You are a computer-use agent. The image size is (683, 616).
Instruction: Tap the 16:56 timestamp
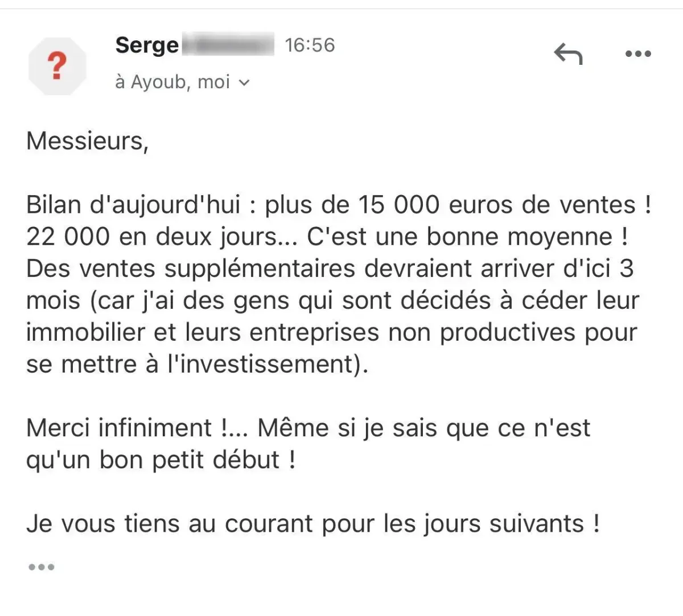(310, 45)
